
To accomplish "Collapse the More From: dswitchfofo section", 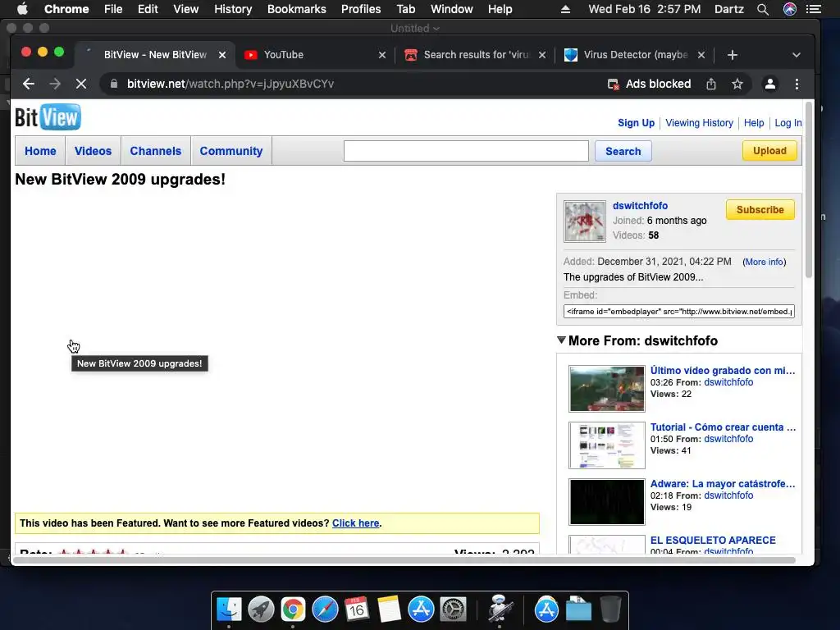I will [561, 340].
